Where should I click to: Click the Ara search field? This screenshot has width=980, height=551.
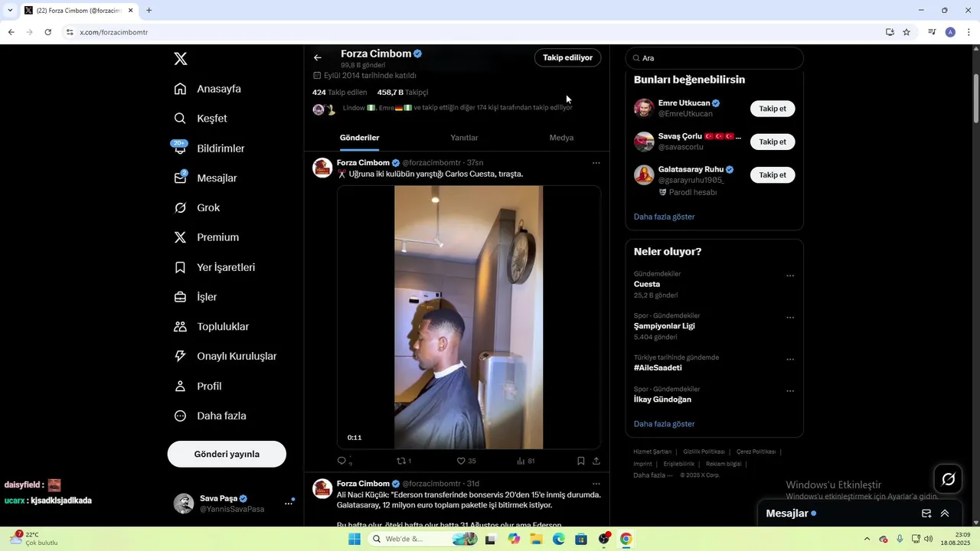pyautogui.click(x=714, y=58)
